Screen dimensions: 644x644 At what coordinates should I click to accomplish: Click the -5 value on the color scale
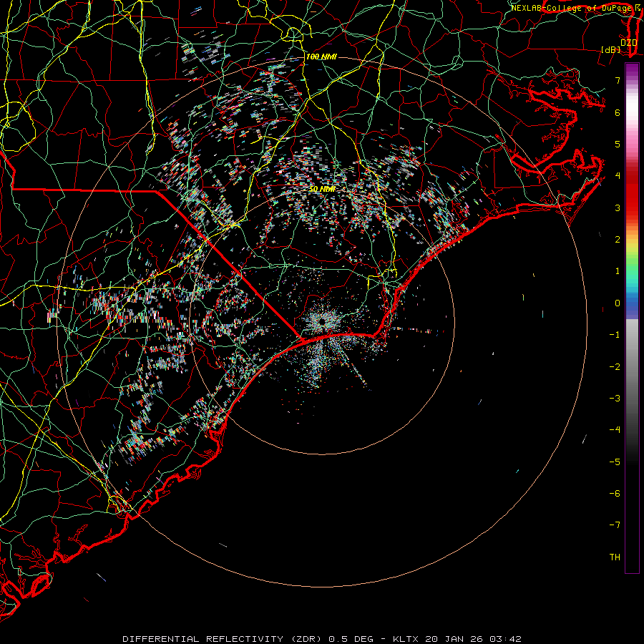[615, 462]
